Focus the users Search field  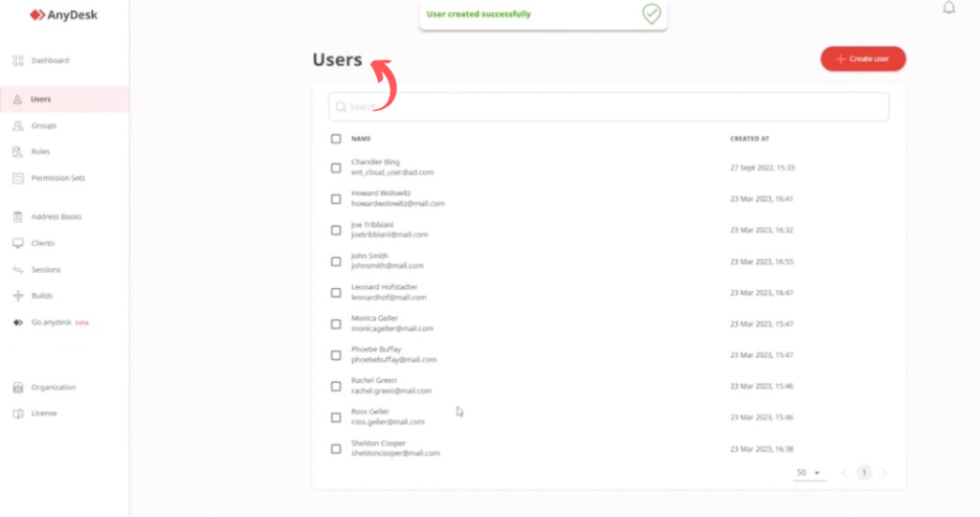[609, 107]
